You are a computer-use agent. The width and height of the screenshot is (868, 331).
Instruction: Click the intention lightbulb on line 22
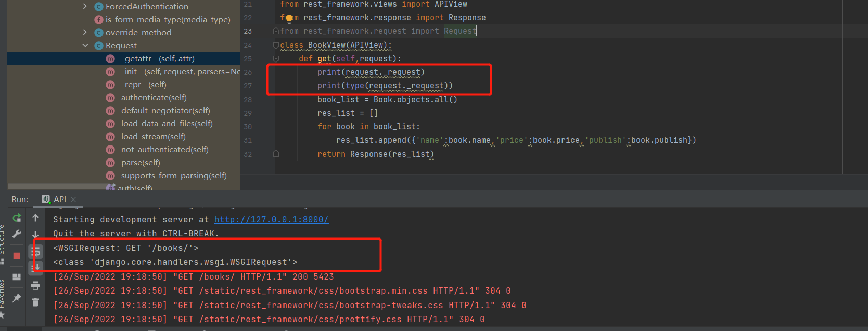pos(289,19)
